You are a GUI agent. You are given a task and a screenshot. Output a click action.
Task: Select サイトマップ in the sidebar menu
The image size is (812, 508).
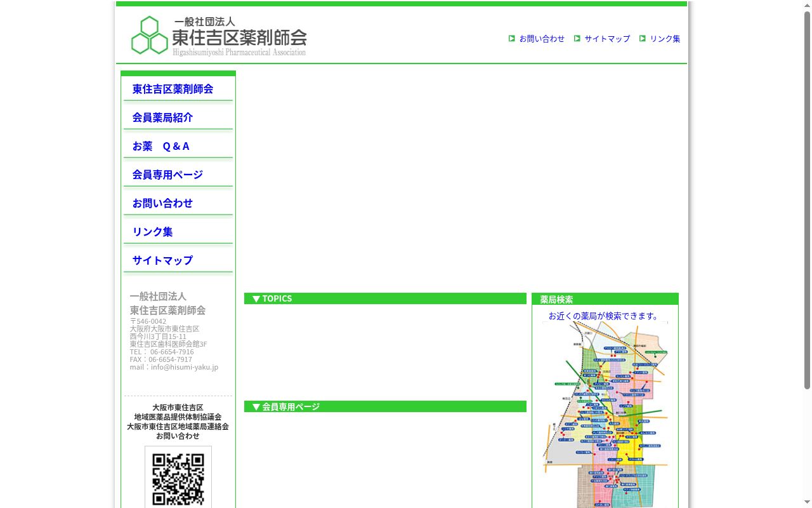click(x=162, y=260)
